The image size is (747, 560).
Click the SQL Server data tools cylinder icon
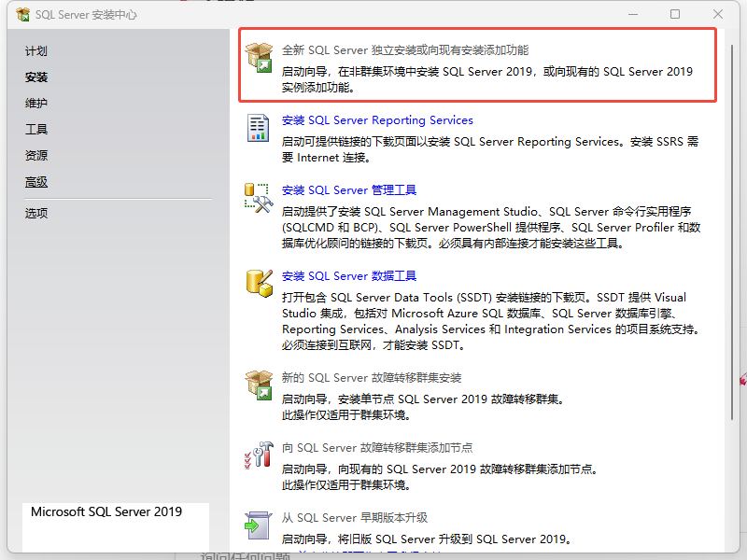pyautogui.click(x=260, y=284)
